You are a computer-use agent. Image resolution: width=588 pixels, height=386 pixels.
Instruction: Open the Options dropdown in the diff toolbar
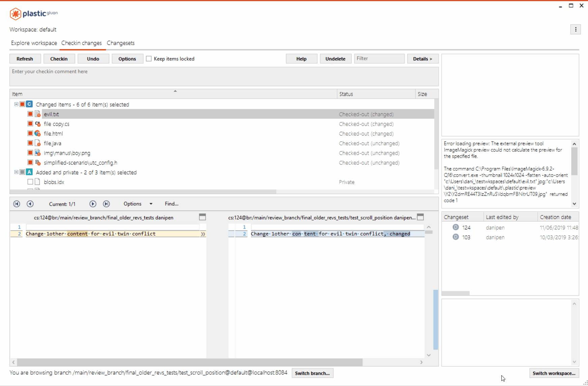(137, 204)
